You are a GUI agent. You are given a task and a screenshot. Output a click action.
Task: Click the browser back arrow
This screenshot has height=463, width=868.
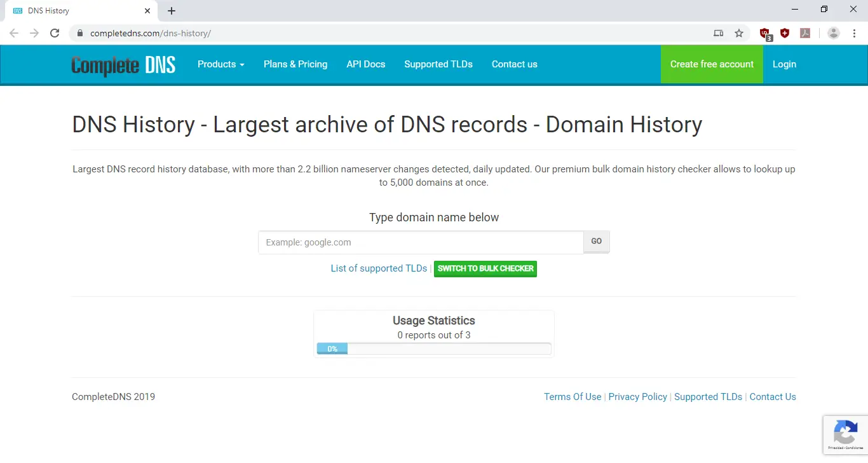(14, 33)
